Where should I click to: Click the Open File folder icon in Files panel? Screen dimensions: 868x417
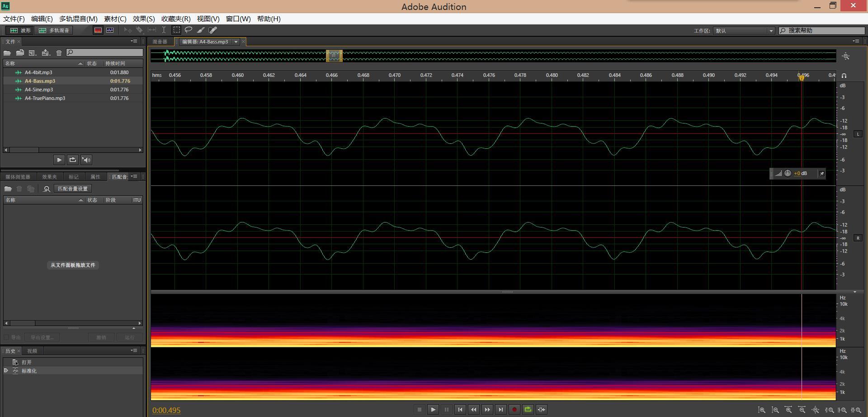click(7, 53)
